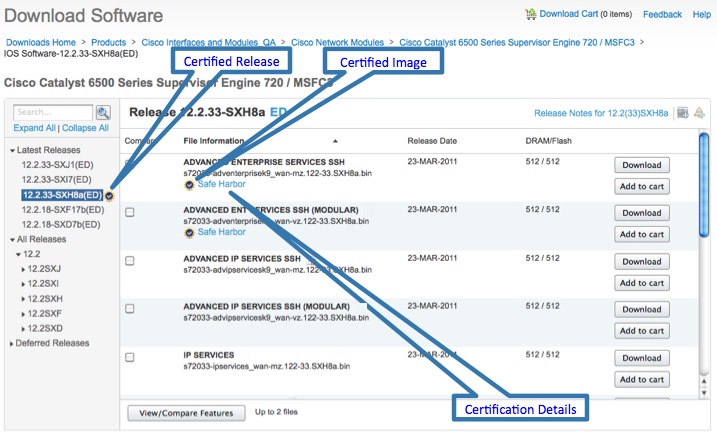Download Advanced IP Services SSH image
Screen dimensions: 717x435
[642, 262]
